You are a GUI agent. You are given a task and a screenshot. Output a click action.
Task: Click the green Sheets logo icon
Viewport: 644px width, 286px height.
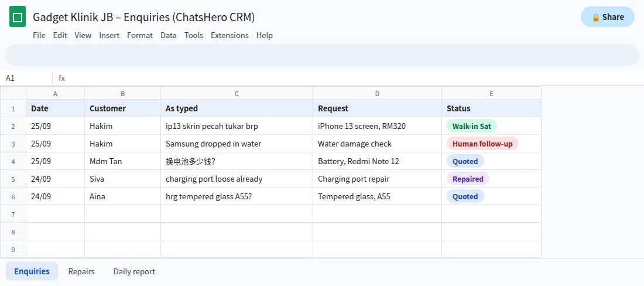tap(18, 17)
